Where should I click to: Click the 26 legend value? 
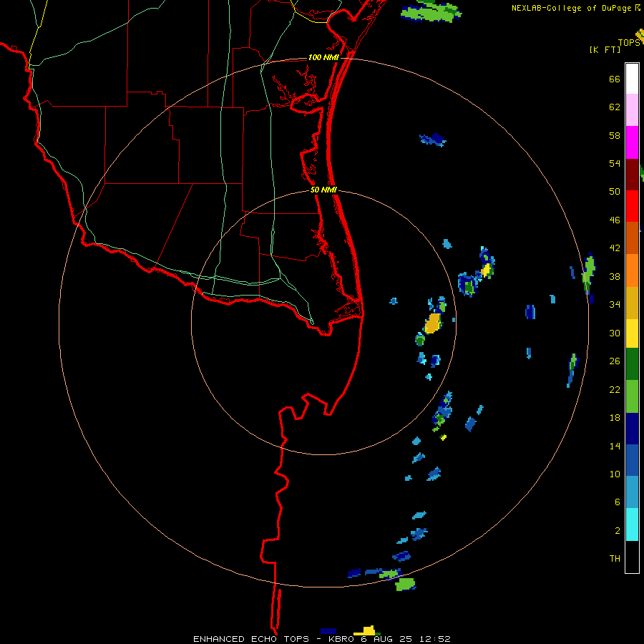(x=615, y=361)
